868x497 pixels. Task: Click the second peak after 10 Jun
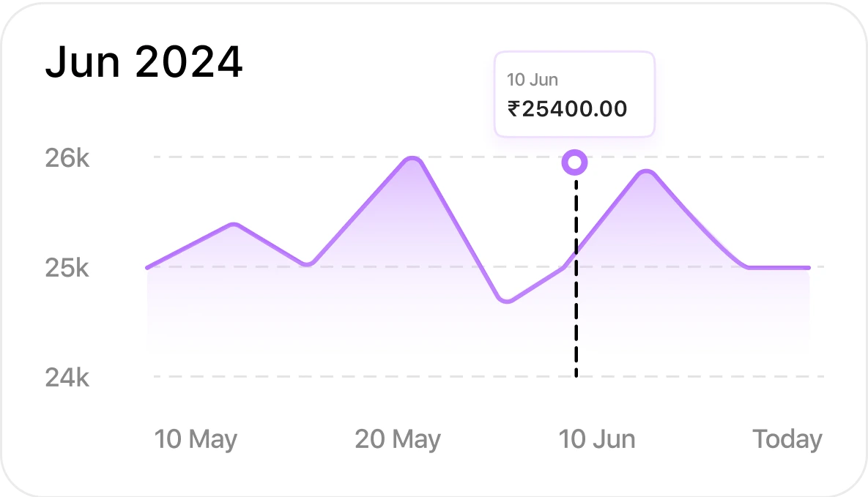point(647,173)
